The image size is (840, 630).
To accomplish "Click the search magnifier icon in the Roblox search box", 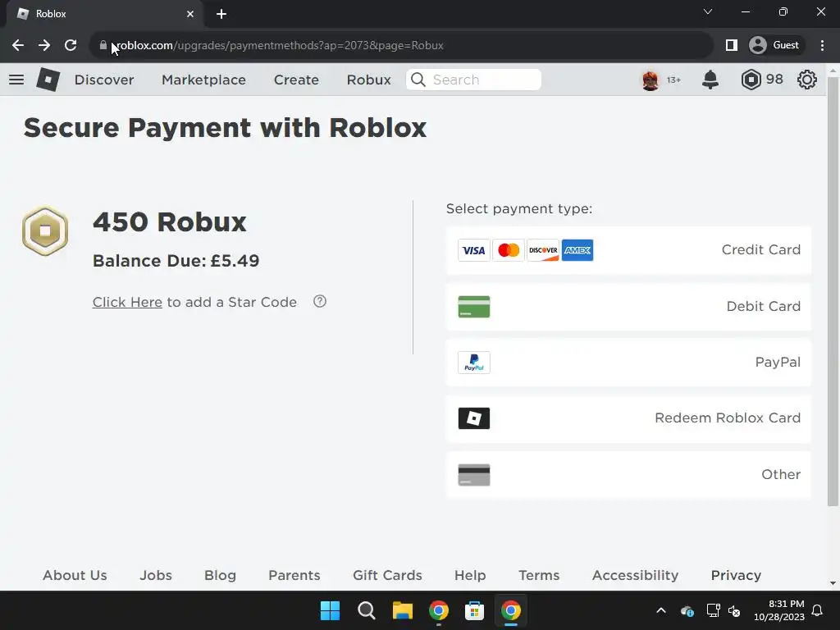I will point(418,80).
